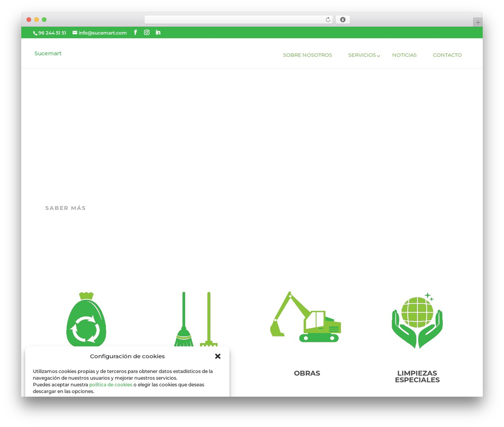Call the 96 244 51 51 number
Image resolution: width=504 pixels, height=427 pixels.
click(x=52, y=33)
